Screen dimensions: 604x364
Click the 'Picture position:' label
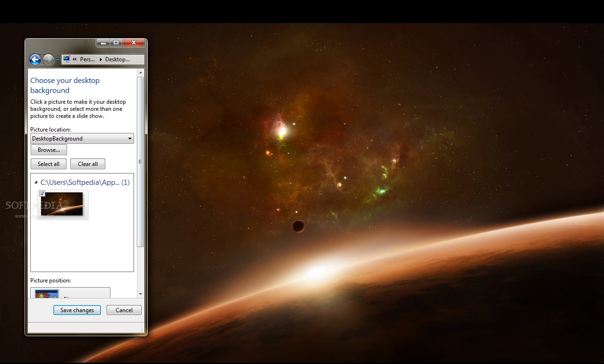point(50,281)
